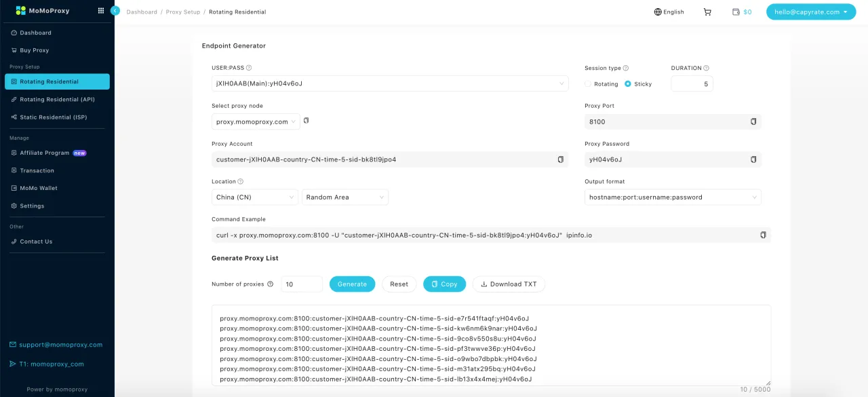Open the China (CN) location dropdown

tap(254, 197)
